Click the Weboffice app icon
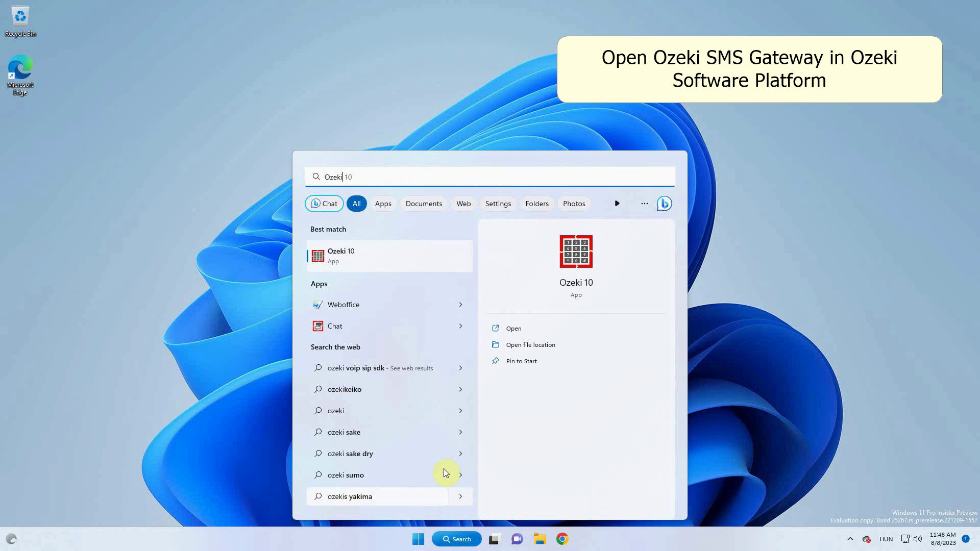This screenshot has width=980, height=551. [317, 305]
